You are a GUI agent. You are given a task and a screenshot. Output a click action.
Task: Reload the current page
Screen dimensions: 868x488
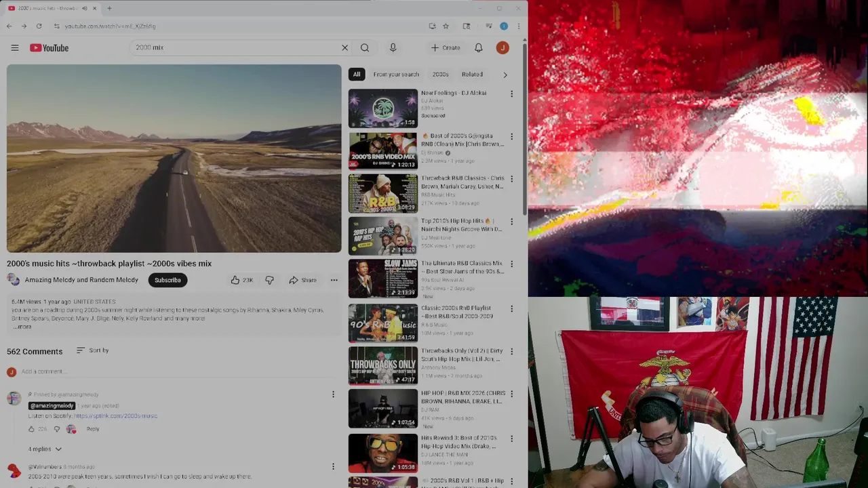tap(39, 26)
